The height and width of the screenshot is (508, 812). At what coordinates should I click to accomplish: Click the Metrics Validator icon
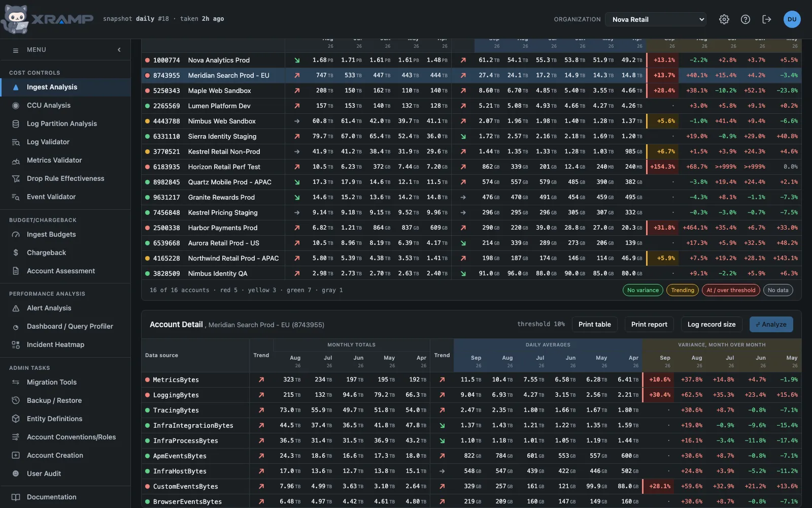pyautogui.click(x=16, y=161)
